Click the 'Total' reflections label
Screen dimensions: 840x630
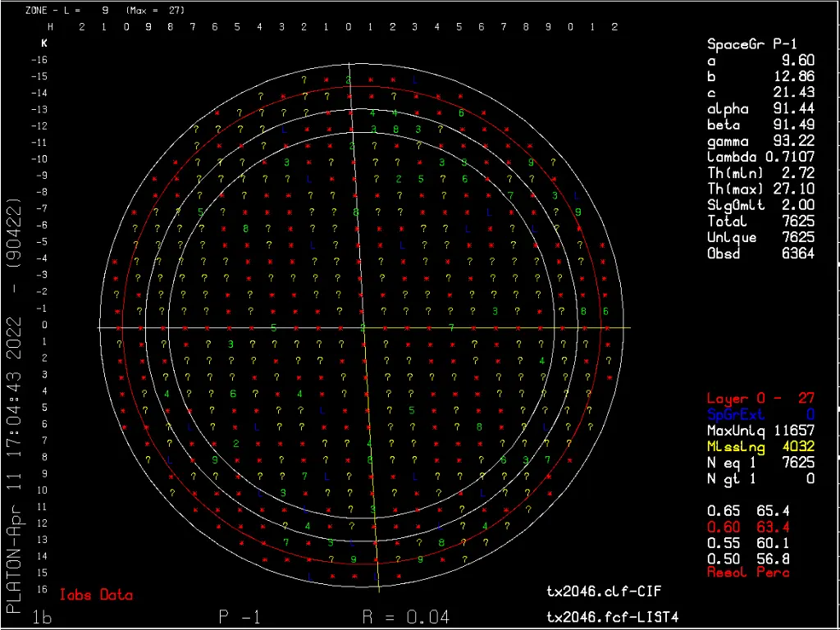pyautogui.click(x=727, y=221)
